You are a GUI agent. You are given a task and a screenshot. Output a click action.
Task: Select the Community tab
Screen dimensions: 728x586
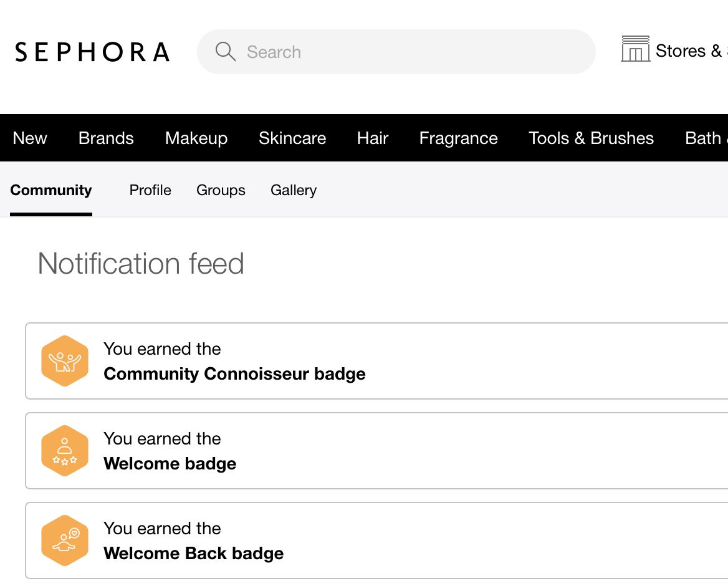pos(51,190)
